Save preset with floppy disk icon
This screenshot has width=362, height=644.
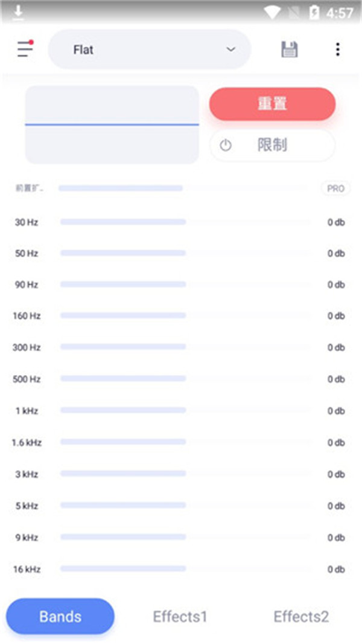pos(290,50)
